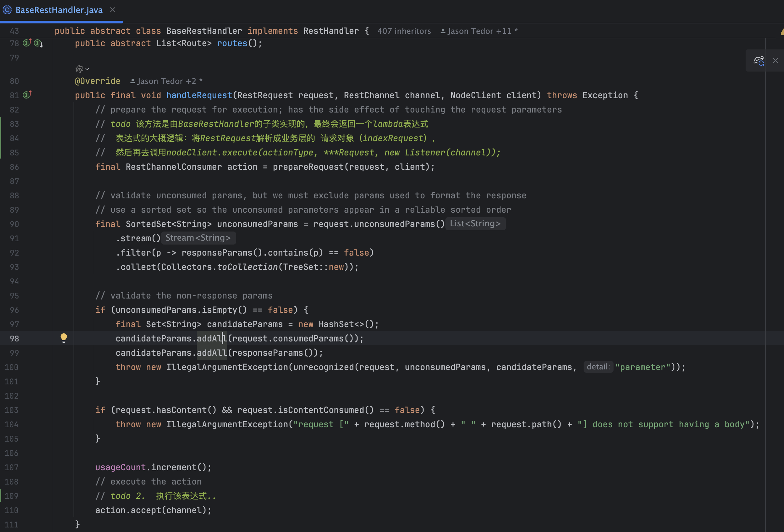This screenshot has width=784, height=532.
Task: Click 'does not support having a body' string
Action: [x=671, y=424]
